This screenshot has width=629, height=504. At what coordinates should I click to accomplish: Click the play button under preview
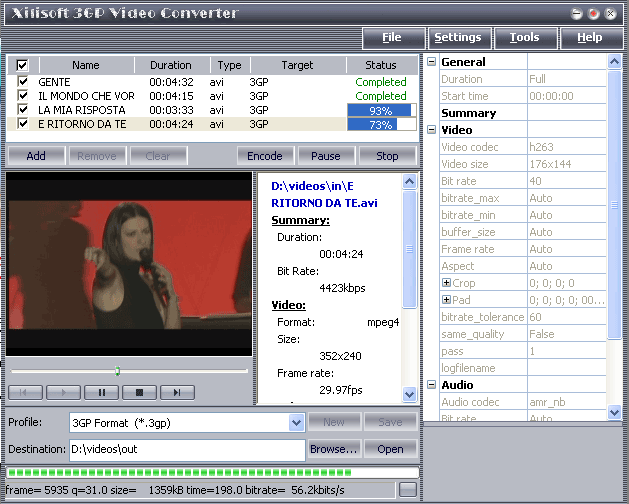click(63, 392)
